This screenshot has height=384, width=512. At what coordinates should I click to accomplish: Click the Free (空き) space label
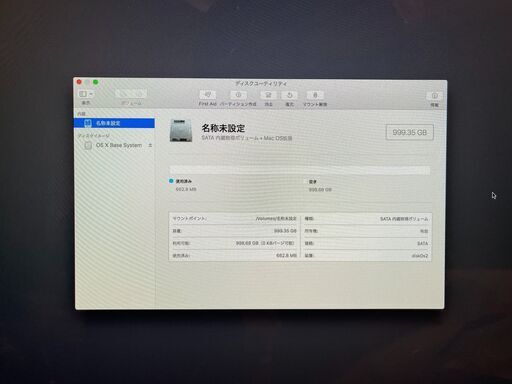[313, 182]
